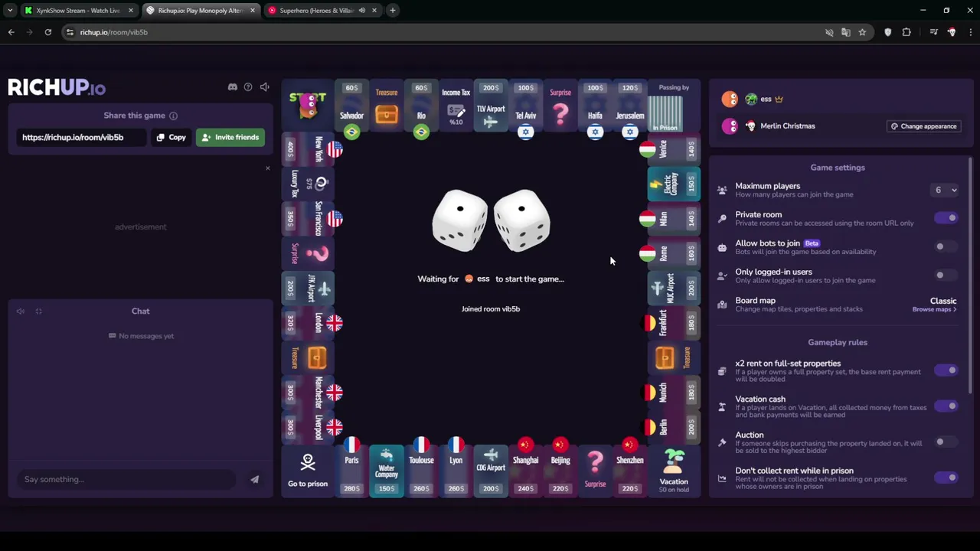Select the Shanghai property tile
The width and height of the screenshot is (980, 551).
(x=525, y=470)
